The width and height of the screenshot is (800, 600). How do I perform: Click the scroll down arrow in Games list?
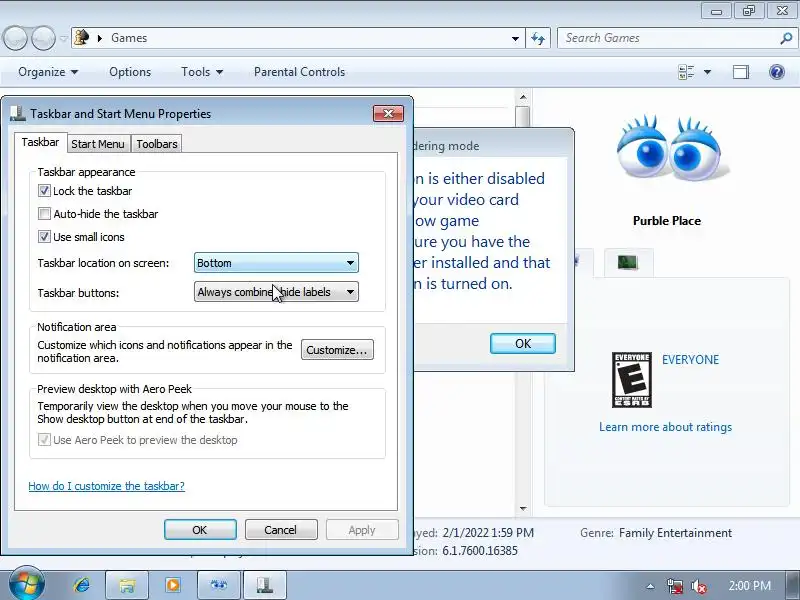(523, 508)
